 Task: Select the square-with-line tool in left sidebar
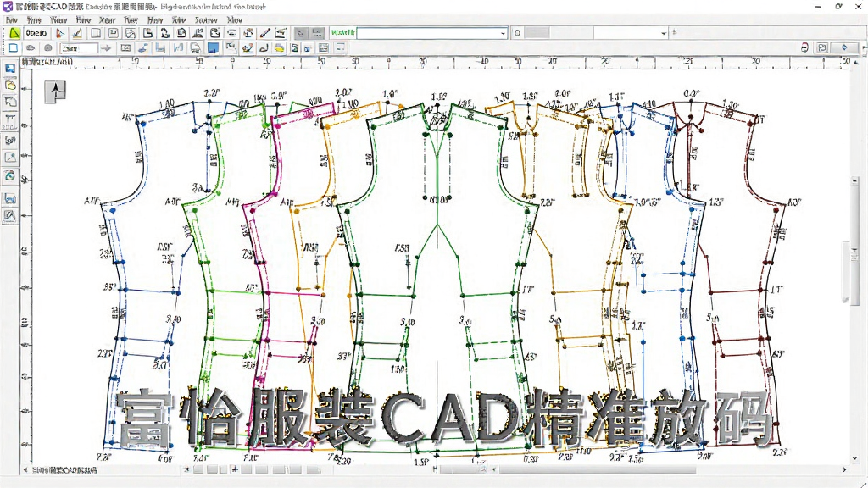tap(10, 158)
